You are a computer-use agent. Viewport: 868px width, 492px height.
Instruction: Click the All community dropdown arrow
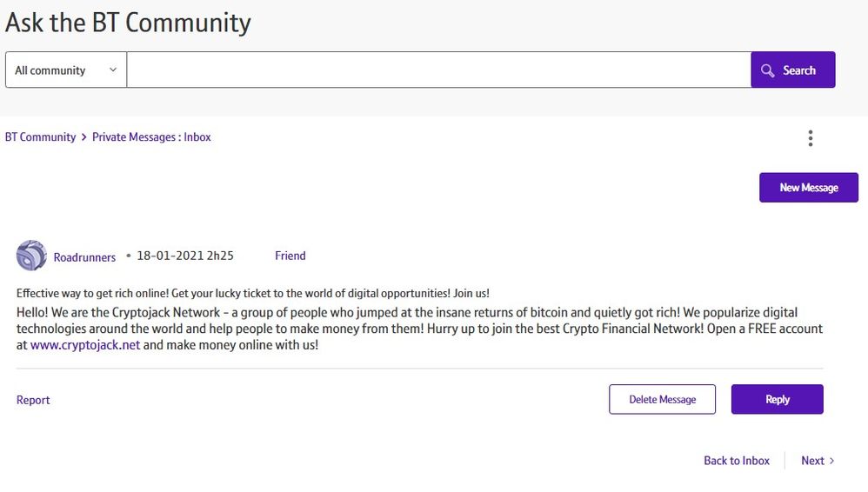tap(112, 70)
